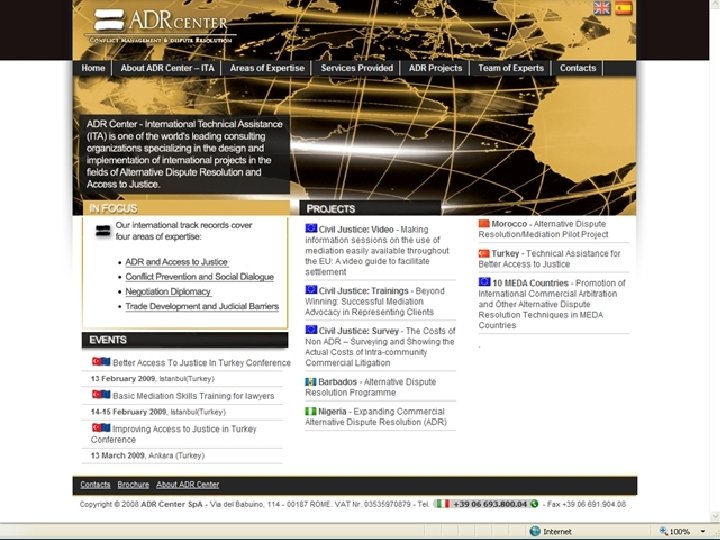Click EU flag beside 10 MEDA Countries
The width and height of the screenshot is (720, 540).
(x=484, y=282)
